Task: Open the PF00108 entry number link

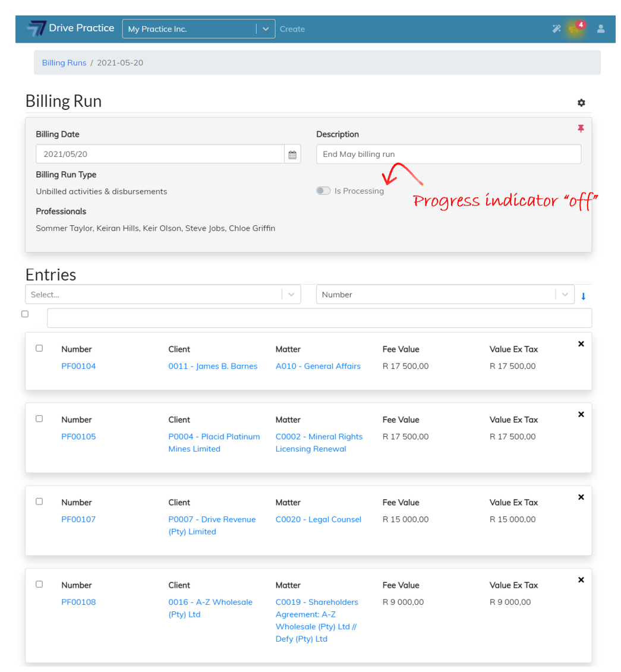Action: click(78, 602)
